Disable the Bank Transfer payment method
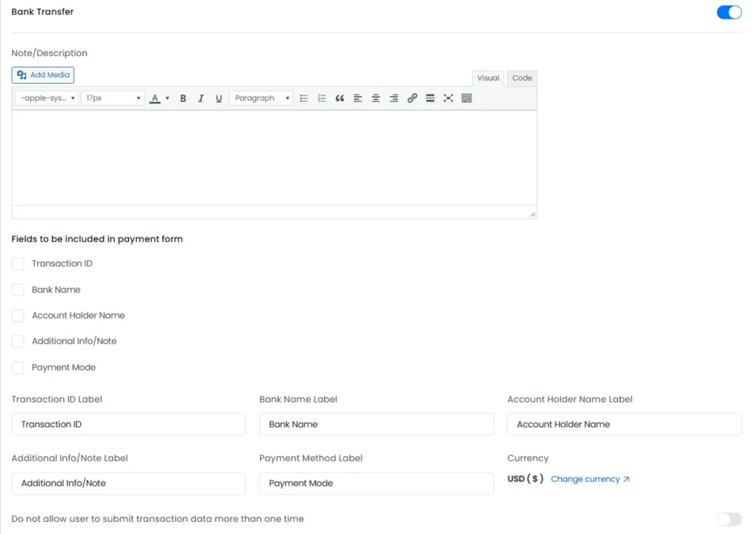The width and height of the screenshot is (756, 534). pos(728,12)
